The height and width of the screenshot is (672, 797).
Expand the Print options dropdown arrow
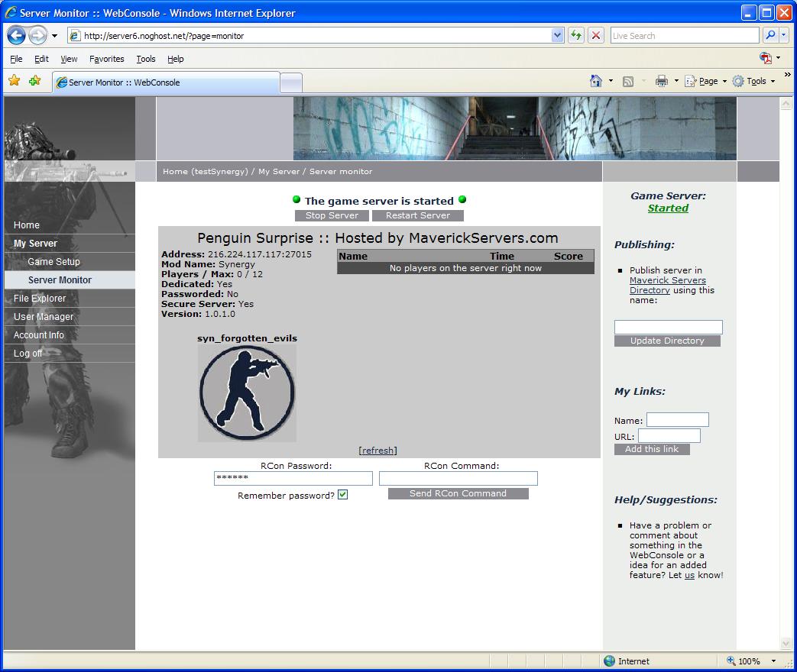(676, 81)
